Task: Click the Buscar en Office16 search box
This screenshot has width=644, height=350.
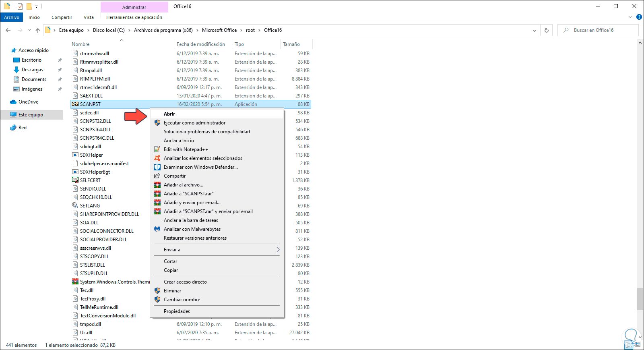Action: pyautogui.click(x=598, y=30)
